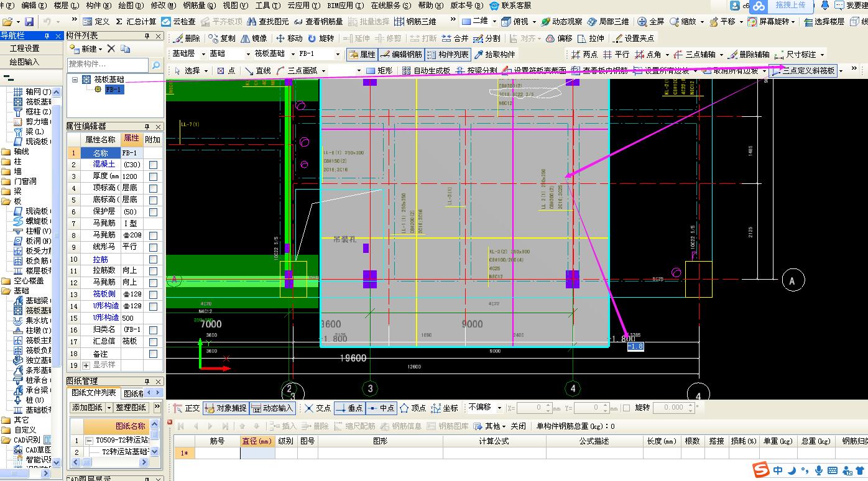
Task: Toggle the 构件列表 component list button
Action: tap(448, 55)
